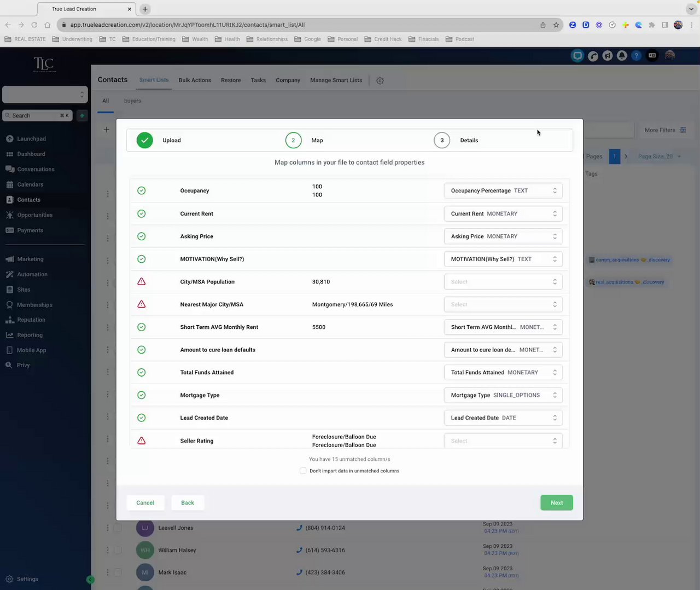Image resolution: width=700 pixels, height=590 pixels.
Task: Click the browser address bar
Action: (301, 25)
